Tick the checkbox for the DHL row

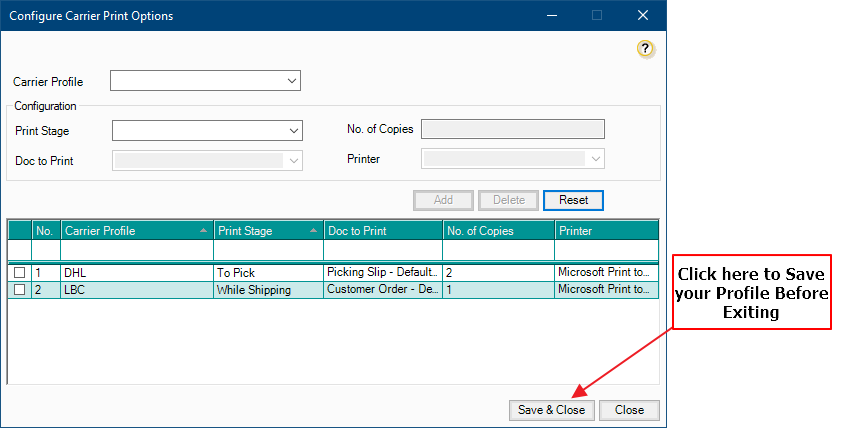click(x=19, y=272)
